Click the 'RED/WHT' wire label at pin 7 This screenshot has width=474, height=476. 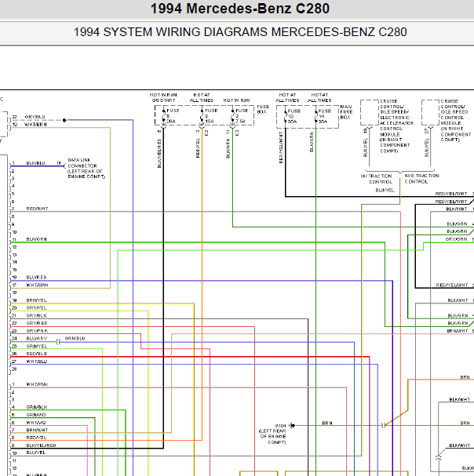[37, 209]
